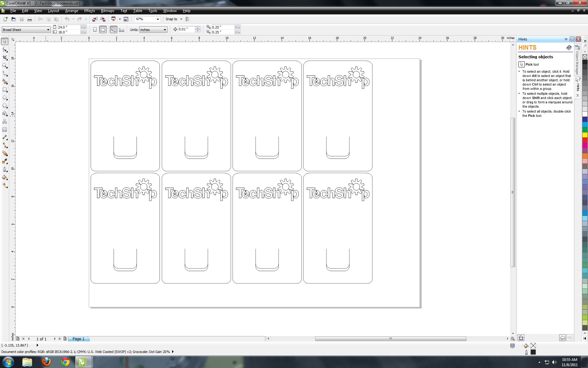Open the Effects menu
The height and width of the screenshot is (368, 588).
pos(89,11)
